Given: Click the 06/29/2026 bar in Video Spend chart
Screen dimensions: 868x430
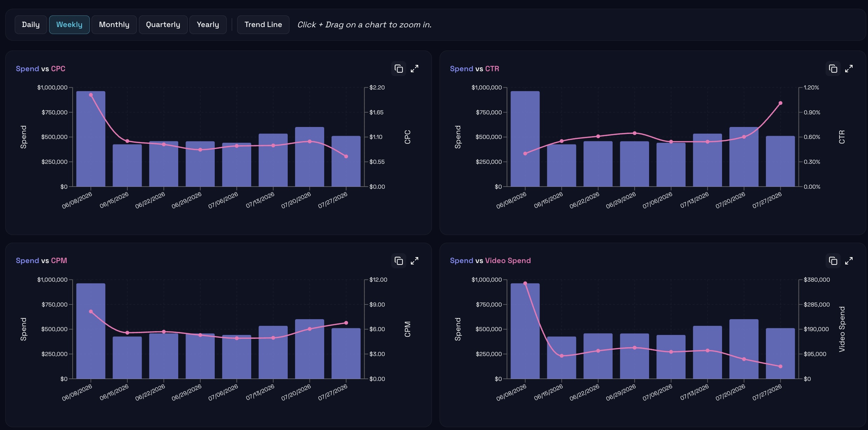Looking at the screenshot, I should click(635, 356).
